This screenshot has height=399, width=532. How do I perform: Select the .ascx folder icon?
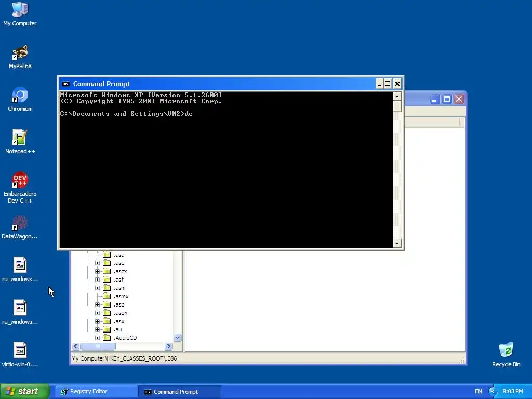[x=107, y=271]
